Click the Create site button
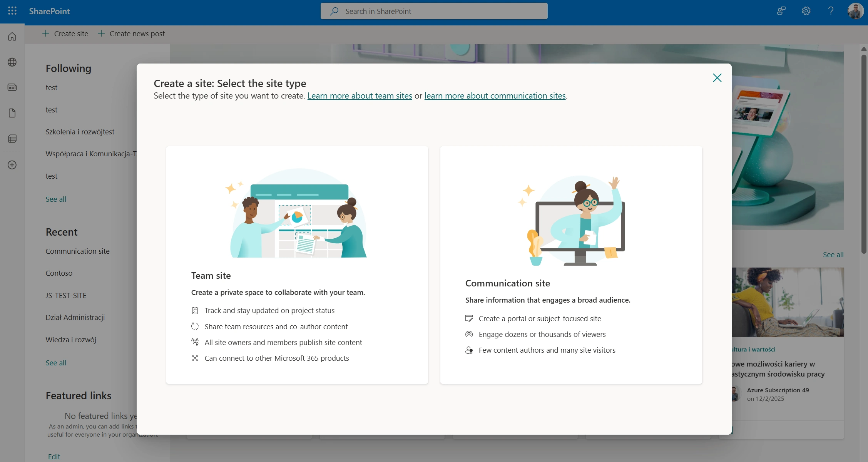Image resolution: width=868 pixels, height=462 pixels. coord(65,33)
